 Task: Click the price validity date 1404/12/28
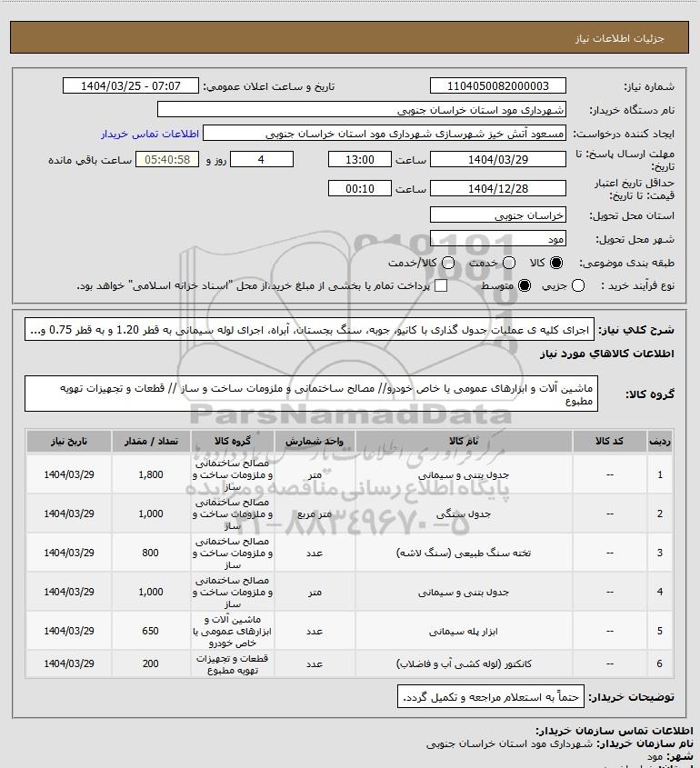[x=497, y=188]
